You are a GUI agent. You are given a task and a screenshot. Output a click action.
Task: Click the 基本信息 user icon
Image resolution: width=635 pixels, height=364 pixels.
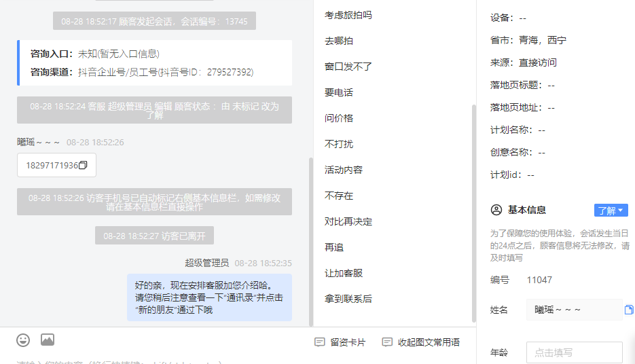[496, 210]
